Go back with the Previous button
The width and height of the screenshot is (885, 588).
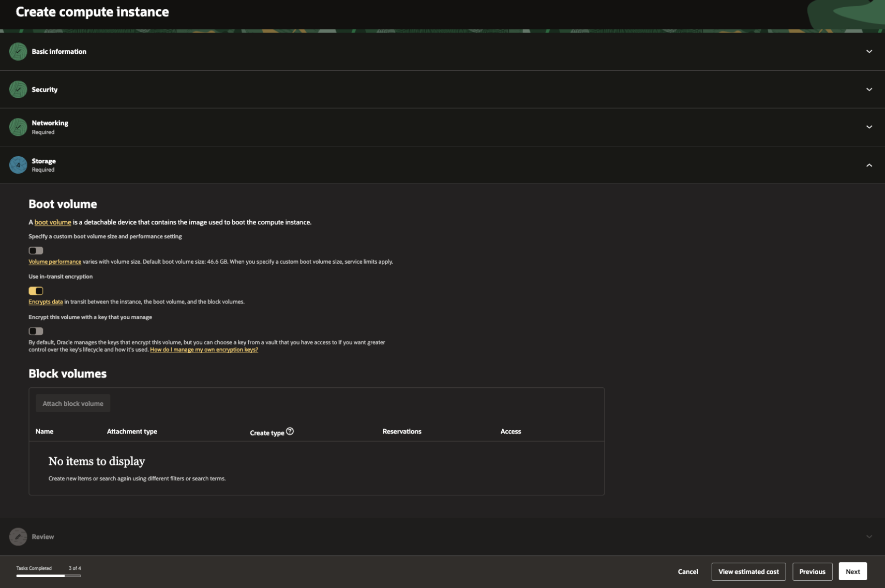812,571
